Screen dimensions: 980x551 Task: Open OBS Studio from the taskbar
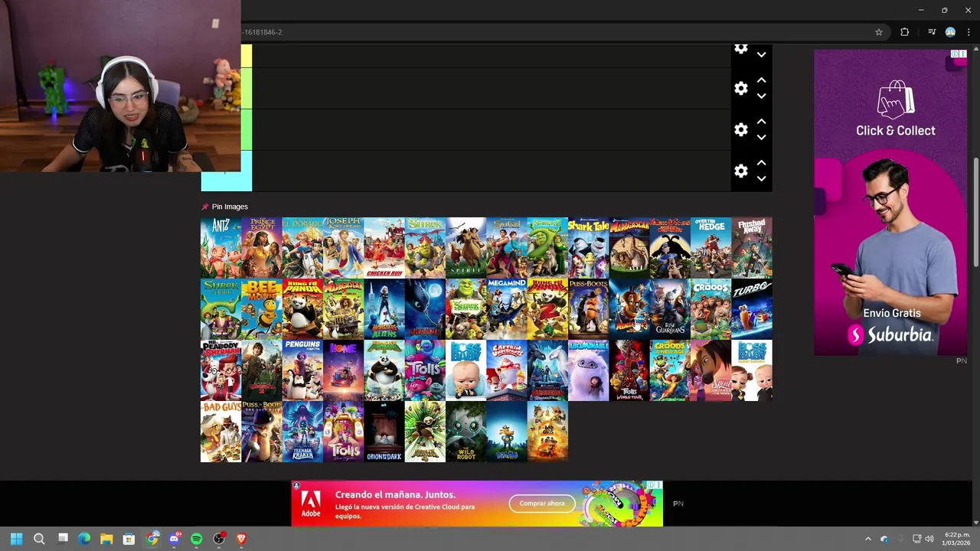[x=219, y=539]
